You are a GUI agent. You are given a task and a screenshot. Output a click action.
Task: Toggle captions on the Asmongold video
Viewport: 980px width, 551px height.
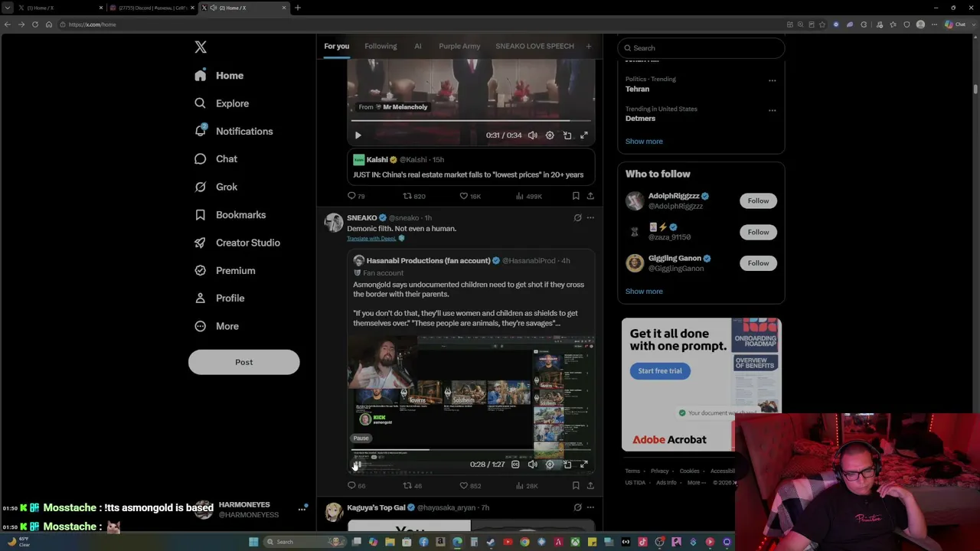pos(515,465)
